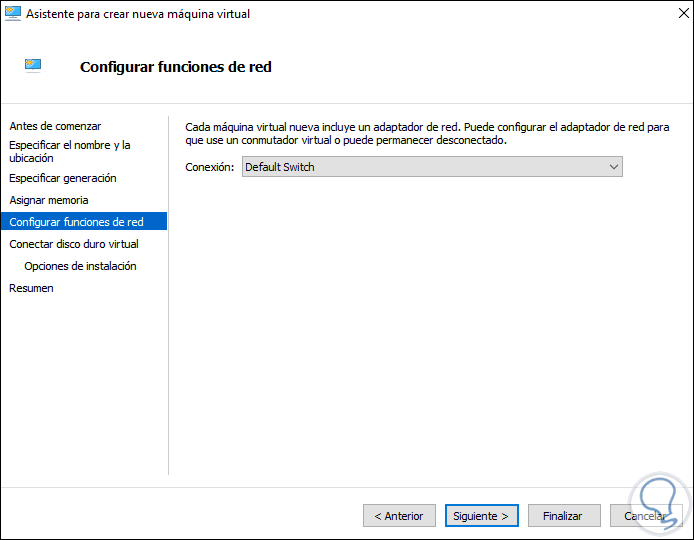The image size is (694, 540).
Task: Click the '< Anterior' button
Action: 399,516
